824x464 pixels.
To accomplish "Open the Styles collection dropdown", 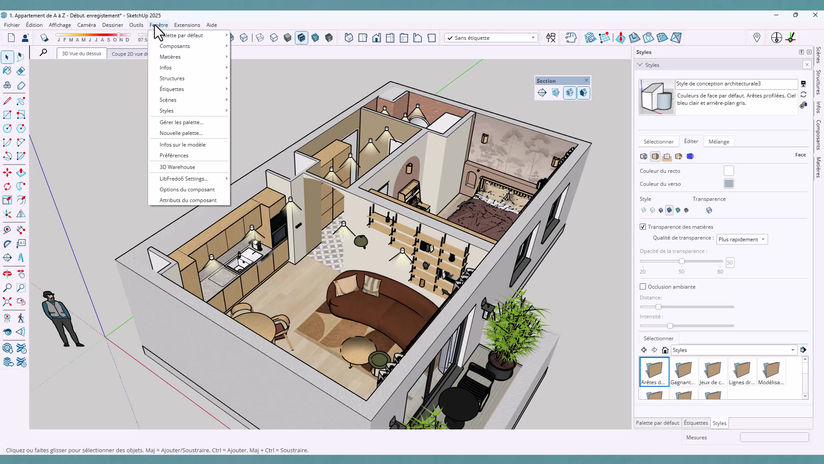I will point(734,350).
